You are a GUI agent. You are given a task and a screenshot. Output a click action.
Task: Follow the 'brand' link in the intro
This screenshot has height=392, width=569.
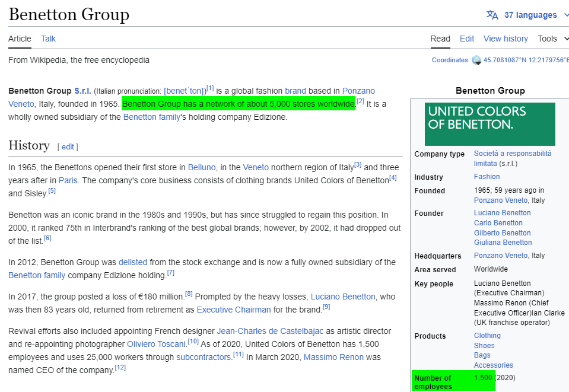295,91
